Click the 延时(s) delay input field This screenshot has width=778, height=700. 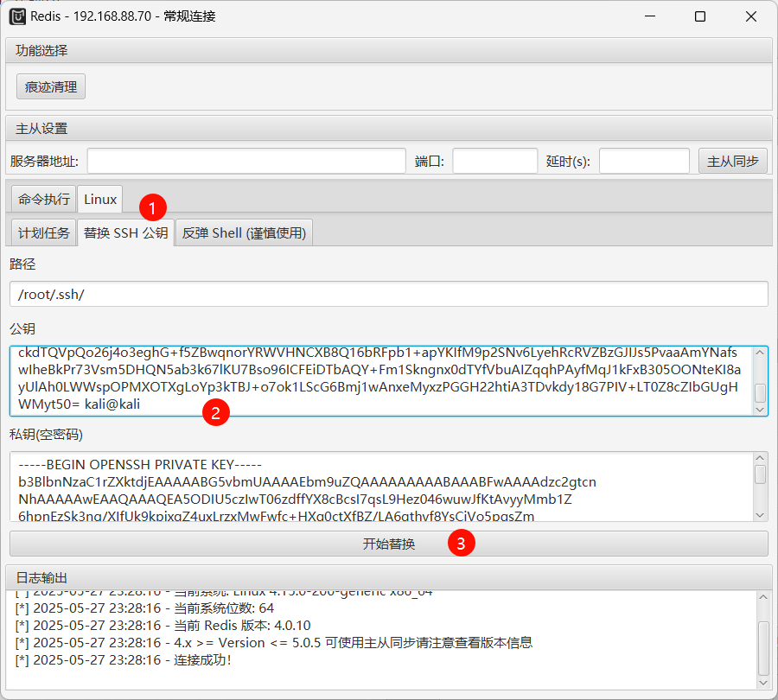tap(644, 161)
